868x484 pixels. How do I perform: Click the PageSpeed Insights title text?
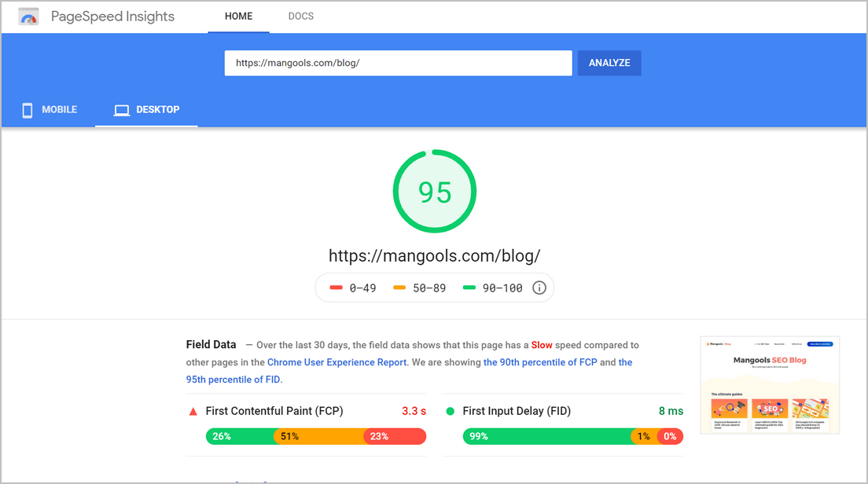pyautogui.click(x=112, y=16)
